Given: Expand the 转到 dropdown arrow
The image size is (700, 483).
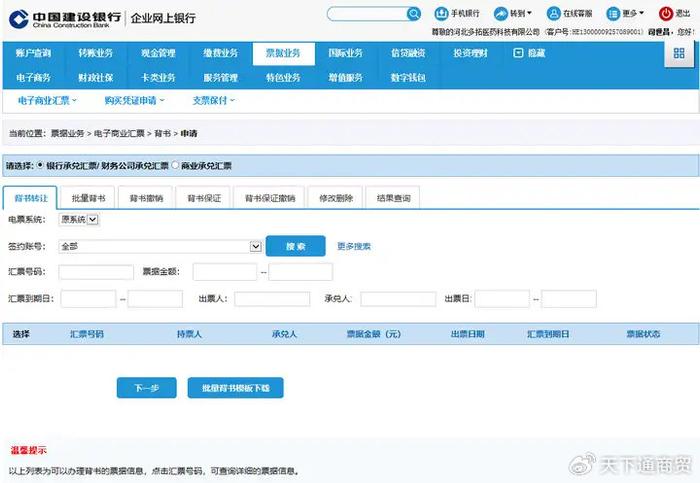Looking at the screenshot, I should click(x=529, y=13).
